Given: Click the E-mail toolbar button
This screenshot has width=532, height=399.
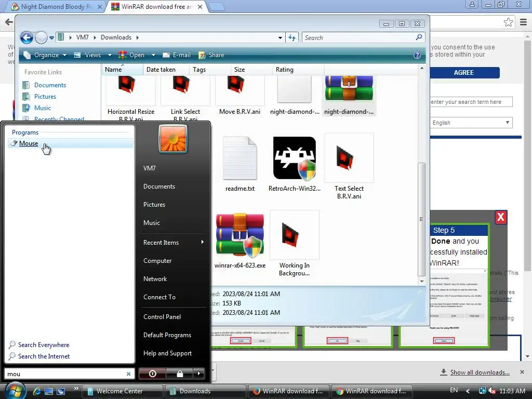Looking at the screenshot, I should 177,55.
